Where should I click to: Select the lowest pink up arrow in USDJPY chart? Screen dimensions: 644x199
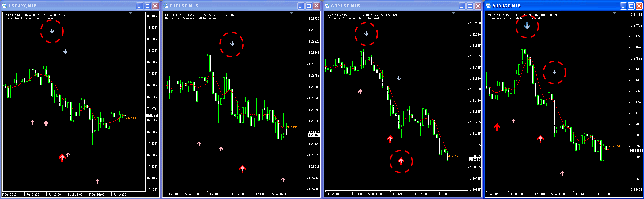click(x=98, y=181)
